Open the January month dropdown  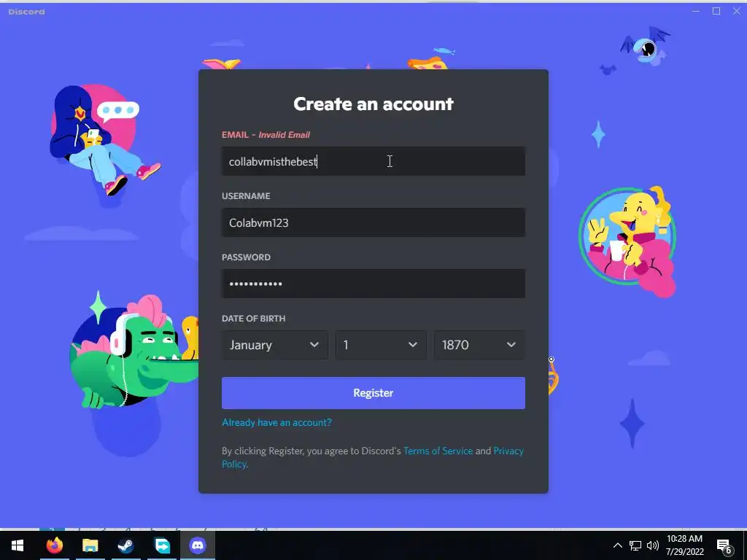[x=275, y=345]
